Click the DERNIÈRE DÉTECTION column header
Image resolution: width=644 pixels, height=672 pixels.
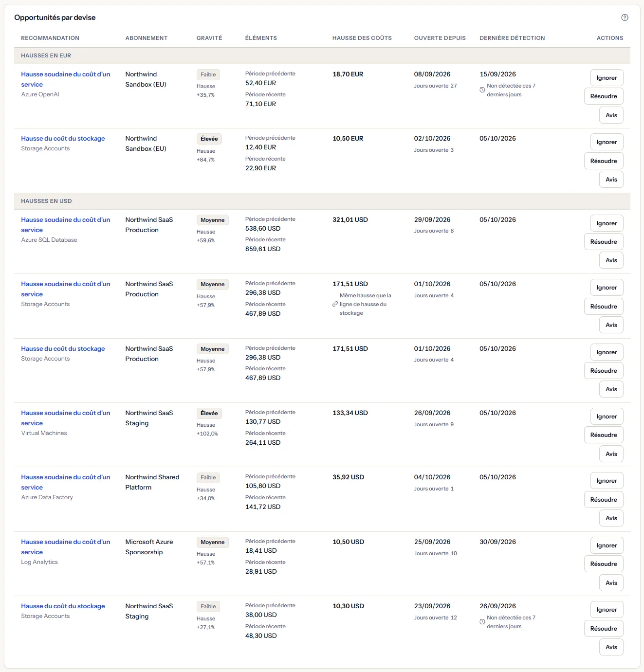click(512, 38)
